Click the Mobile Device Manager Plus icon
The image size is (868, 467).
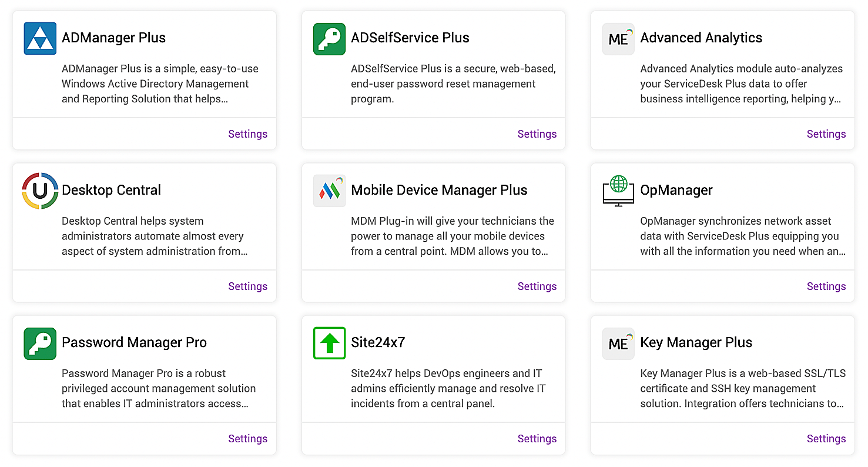point(329,191)
